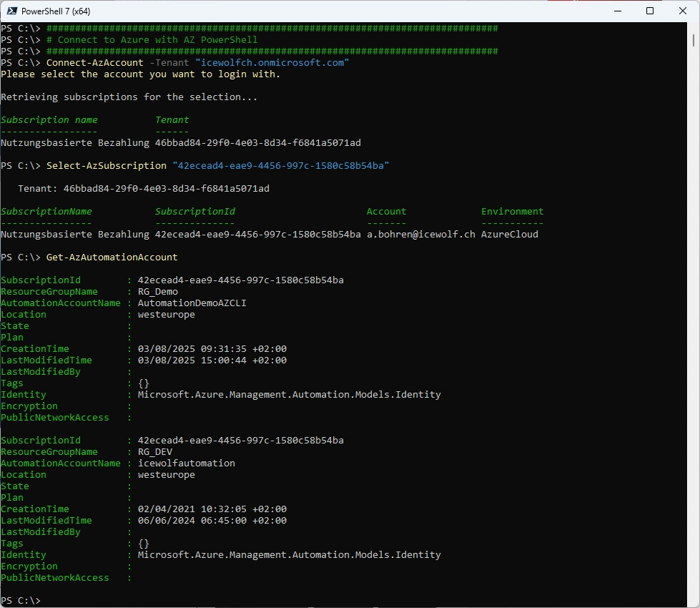700x608 pixels.
Task: Click the "# Connect to Azure with AZ PowerShell" comment
Action: [x=152, y=40]
